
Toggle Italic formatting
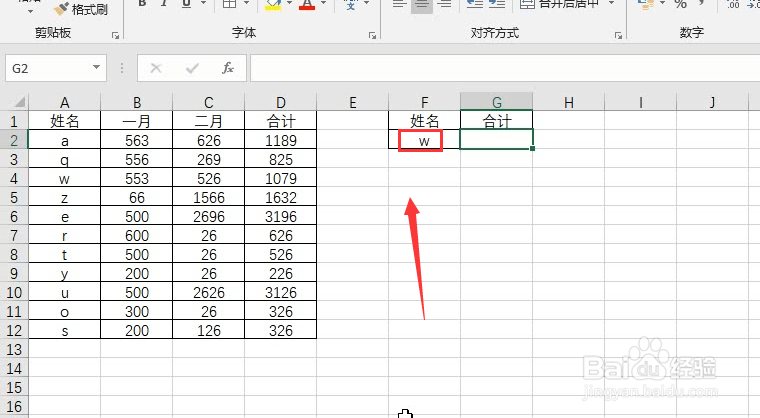pyautogui.click(x=164, y=4)
